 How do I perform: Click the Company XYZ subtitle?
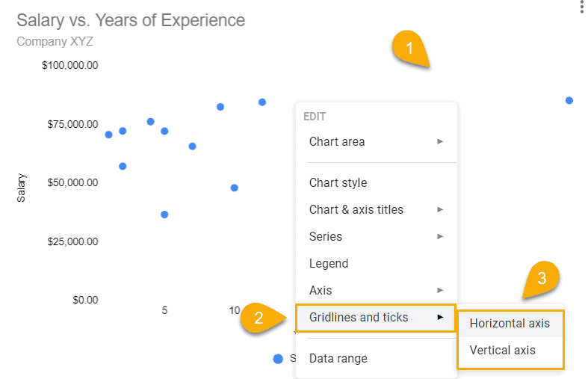tap(55, 41)
